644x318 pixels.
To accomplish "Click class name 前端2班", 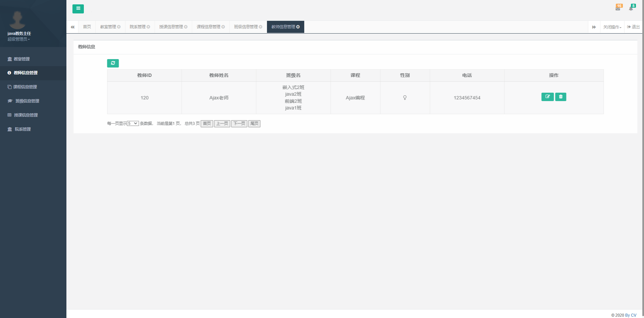I will tap(293, 101).
